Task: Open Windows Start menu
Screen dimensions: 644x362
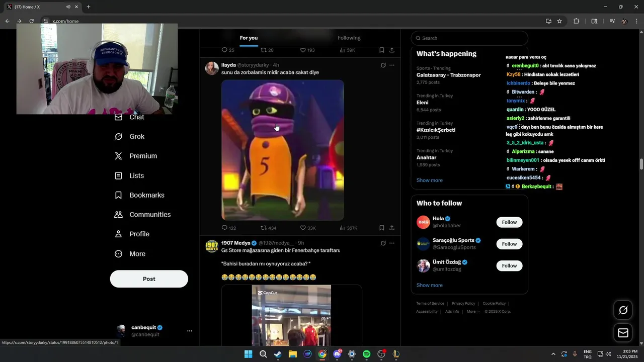Action: click(x=248, y=354)
